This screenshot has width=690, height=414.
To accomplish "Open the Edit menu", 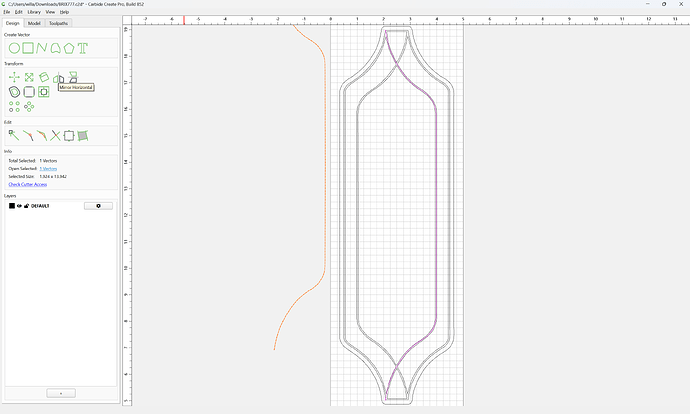I will coord(18,12).
